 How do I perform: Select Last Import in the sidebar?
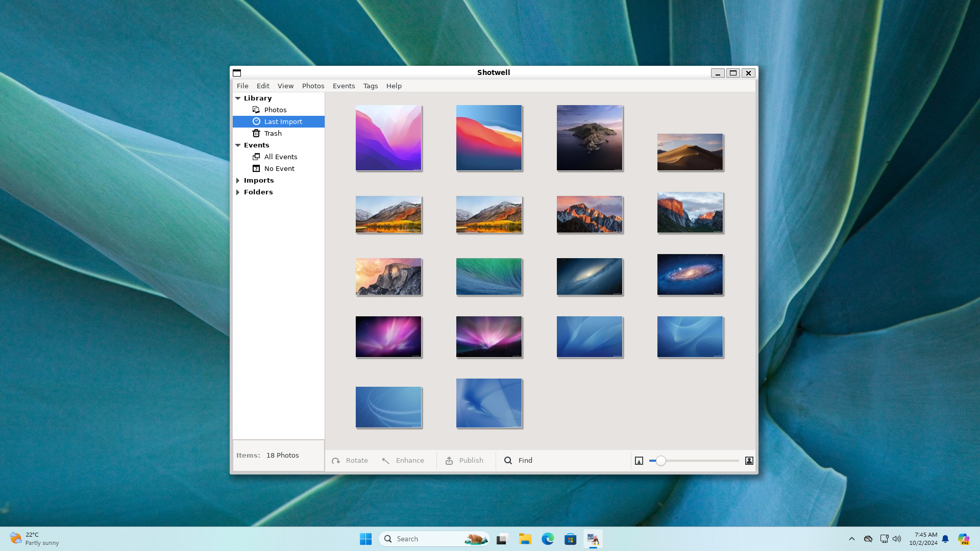pyautogui.click(x=279, y=121)
